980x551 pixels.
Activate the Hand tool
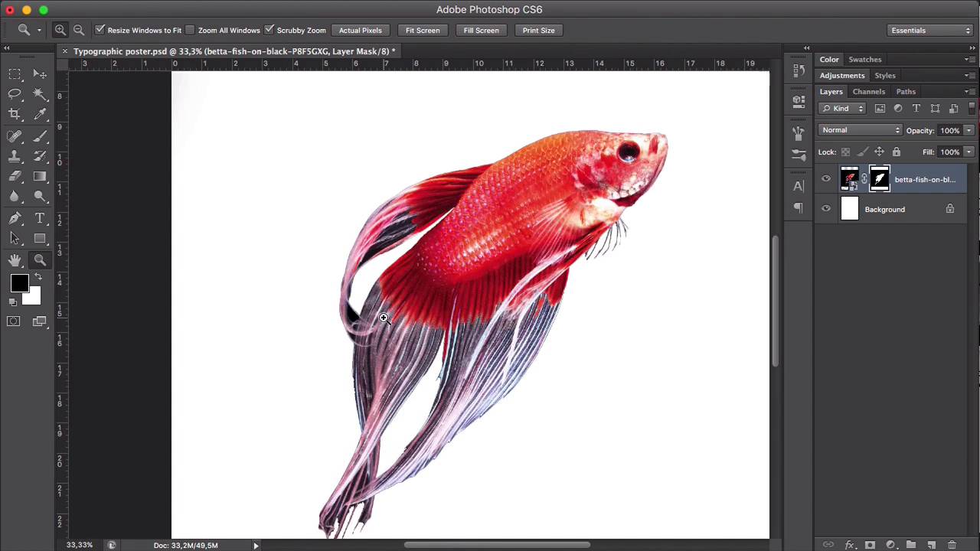tap(15, 260)
